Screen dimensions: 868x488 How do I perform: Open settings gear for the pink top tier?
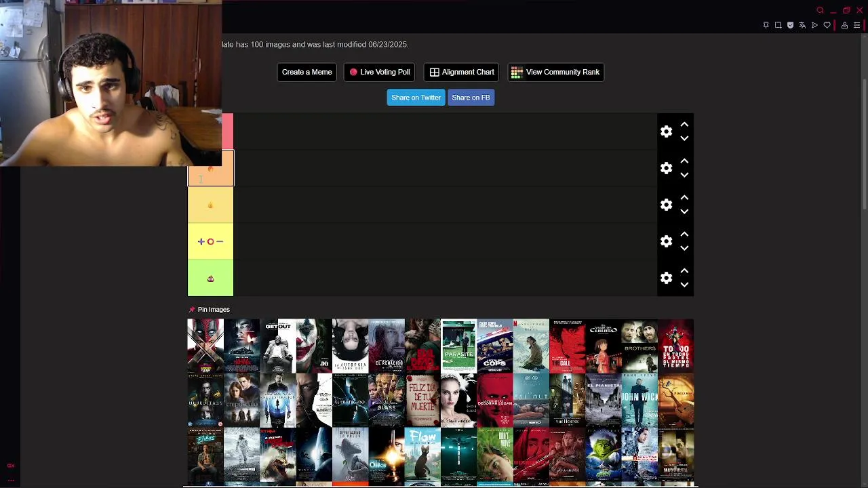[x=666, y=131]
